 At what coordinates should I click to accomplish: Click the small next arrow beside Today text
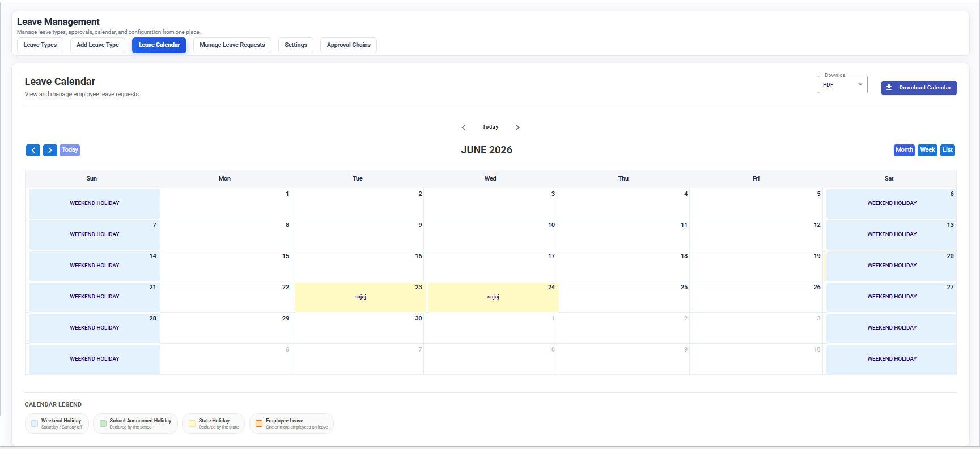(x=517, y=127)
